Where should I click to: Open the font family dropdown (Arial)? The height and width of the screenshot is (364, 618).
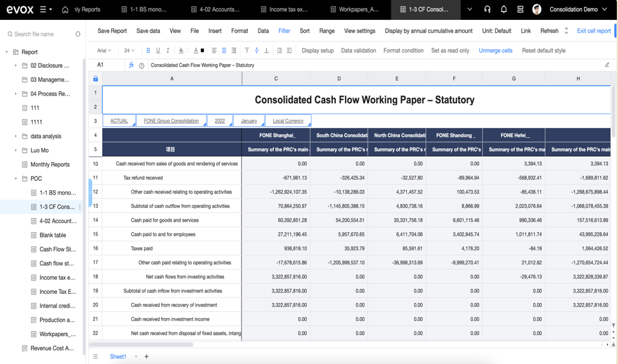(104, 50)
